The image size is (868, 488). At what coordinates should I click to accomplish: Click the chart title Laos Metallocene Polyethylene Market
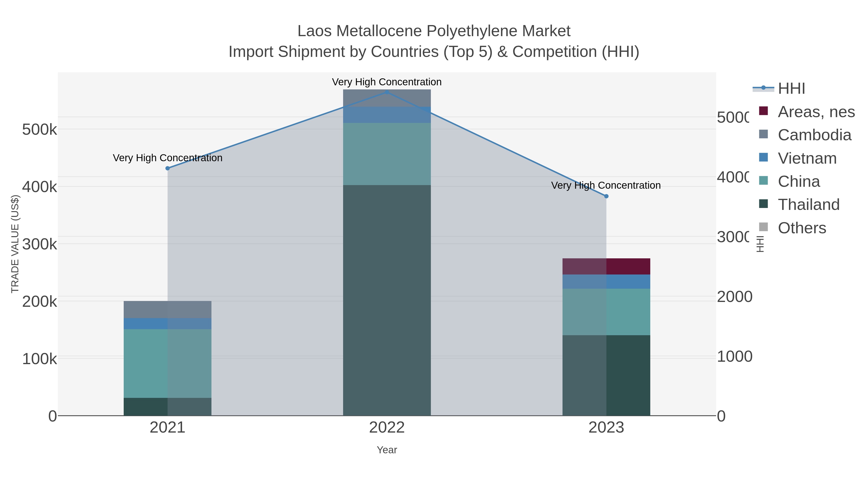434,31
